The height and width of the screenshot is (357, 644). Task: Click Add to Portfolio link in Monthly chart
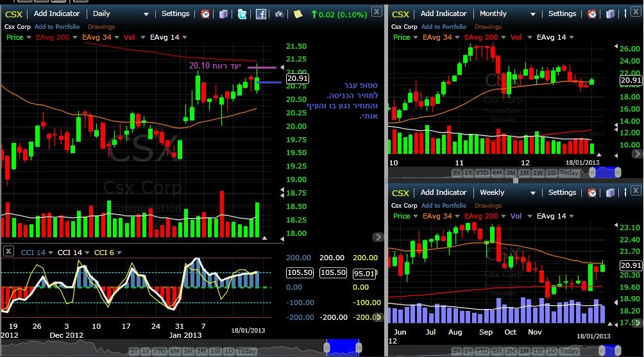click(x=444, y=27)
